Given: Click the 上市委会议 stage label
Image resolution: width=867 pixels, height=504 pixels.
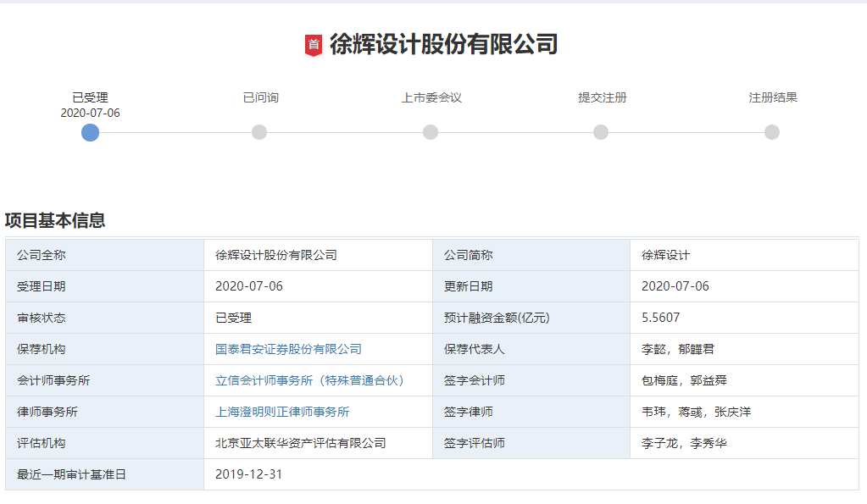Looking at the screenshot, I should (x=431, y=97).
